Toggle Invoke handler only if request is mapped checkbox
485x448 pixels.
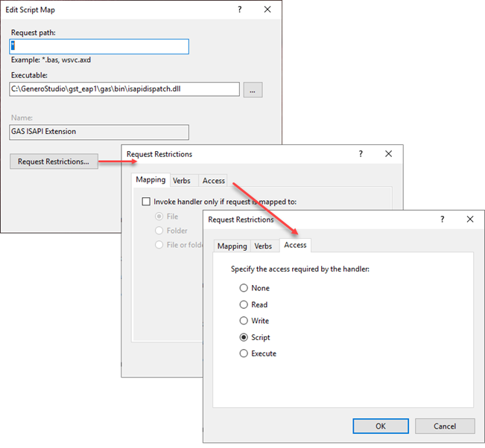[146, 202]
